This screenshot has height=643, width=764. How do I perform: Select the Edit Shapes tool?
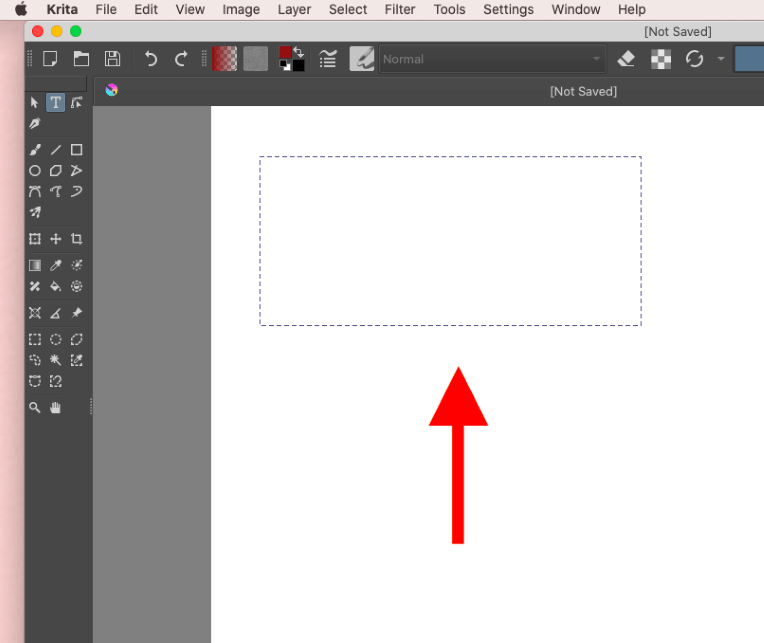[x=76, y=103]
